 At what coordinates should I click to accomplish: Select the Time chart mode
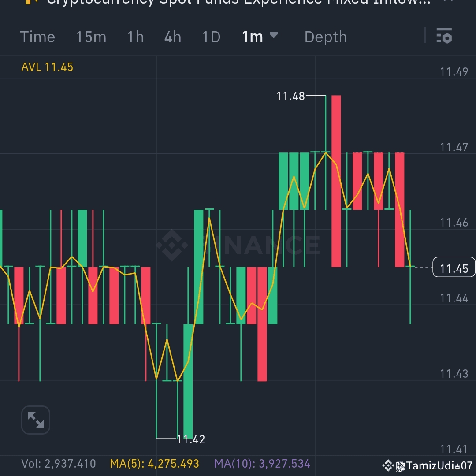point(37,37)
